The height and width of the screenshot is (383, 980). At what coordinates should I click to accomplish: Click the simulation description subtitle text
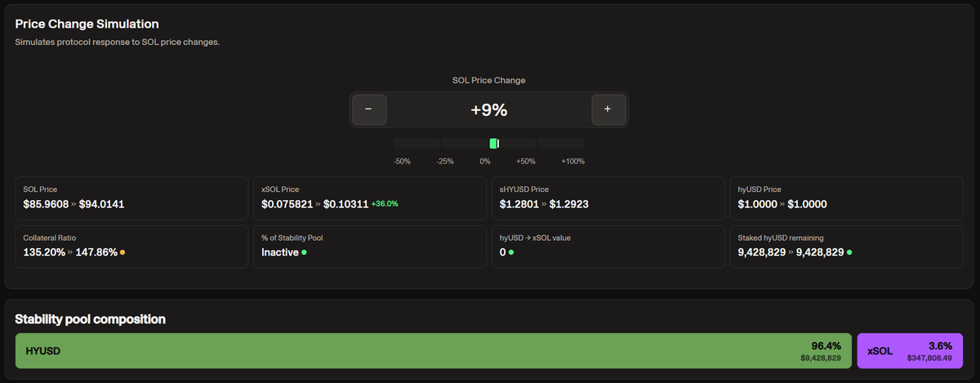point(118,42)
